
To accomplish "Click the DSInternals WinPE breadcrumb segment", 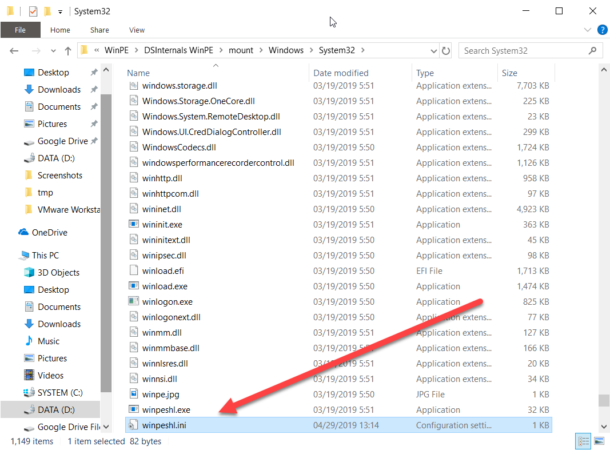I will (x=179, y=50).
